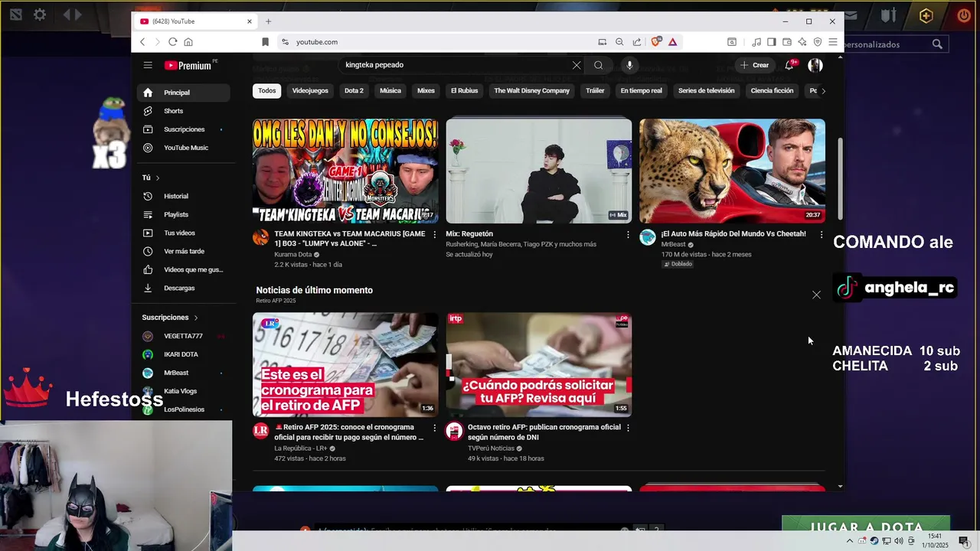This screenshot has height=551, width=980.
Task: Open Descargas in the sidebar
Action: coord(183,289)
